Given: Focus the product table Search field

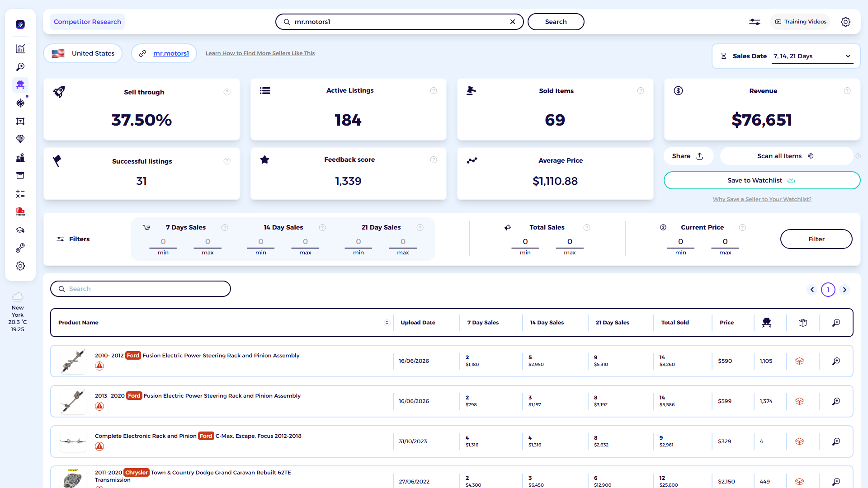Looking at the screenshot, I should point(141,289).
